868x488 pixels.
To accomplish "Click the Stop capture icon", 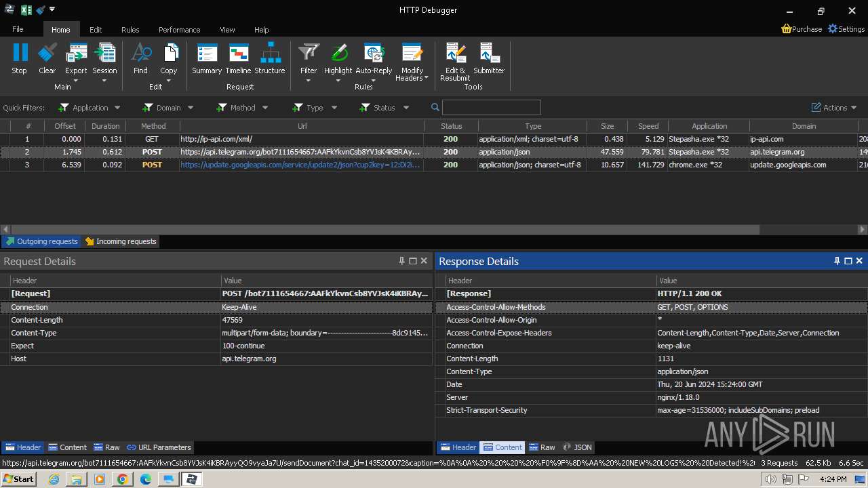I will coord(20,53).
